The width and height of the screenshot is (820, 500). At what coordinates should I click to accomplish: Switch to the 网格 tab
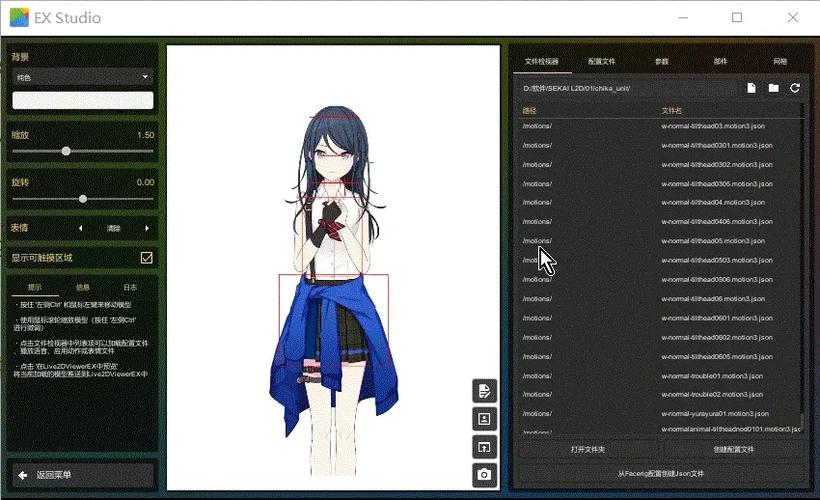(780, 61)
